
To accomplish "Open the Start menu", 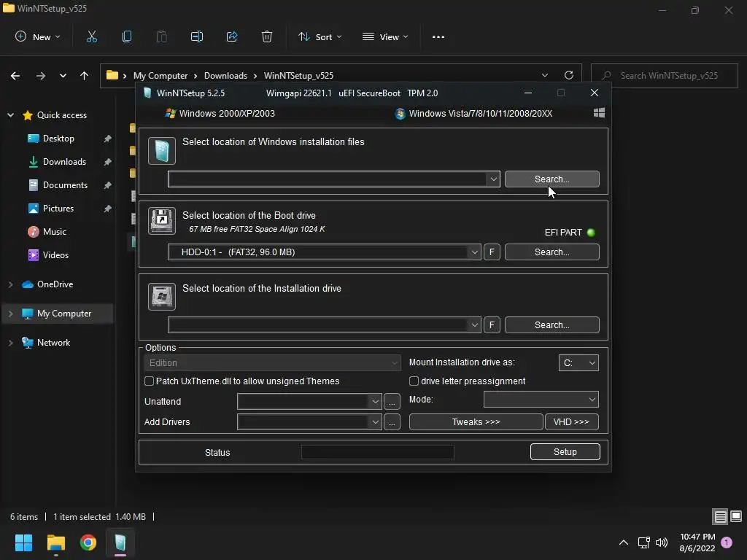I will pos(23,542).
